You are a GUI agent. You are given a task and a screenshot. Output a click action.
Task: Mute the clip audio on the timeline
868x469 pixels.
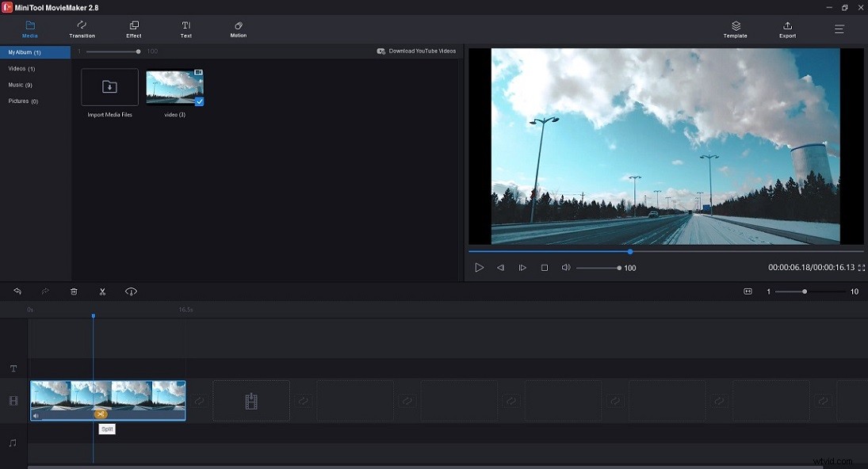click(35, 415)
